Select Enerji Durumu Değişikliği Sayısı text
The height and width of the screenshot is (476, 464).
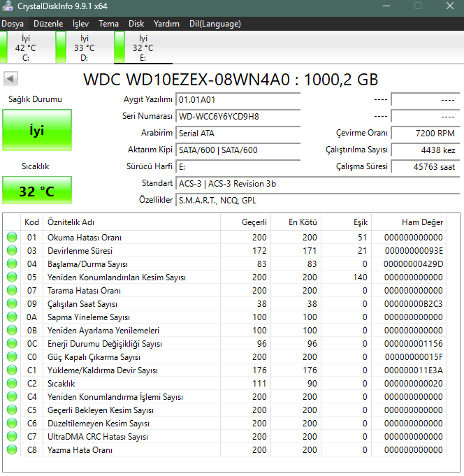tap(105, 344)
